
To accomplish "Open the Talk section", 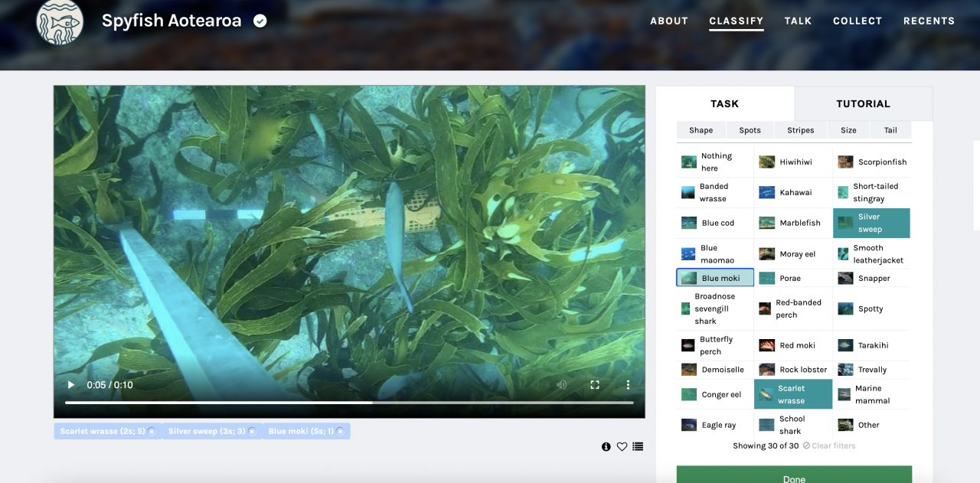I will click(x=798, y=21).
